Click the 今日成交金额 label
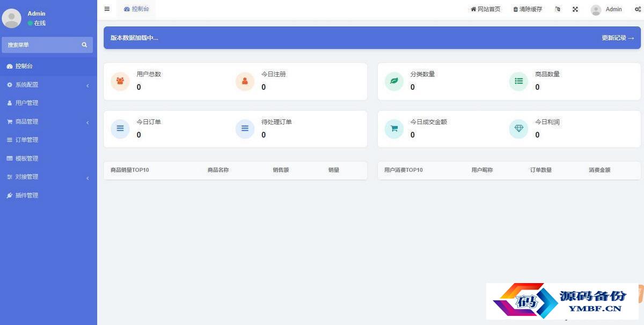Viewport: 644px width, 325px height. (428, 122)
